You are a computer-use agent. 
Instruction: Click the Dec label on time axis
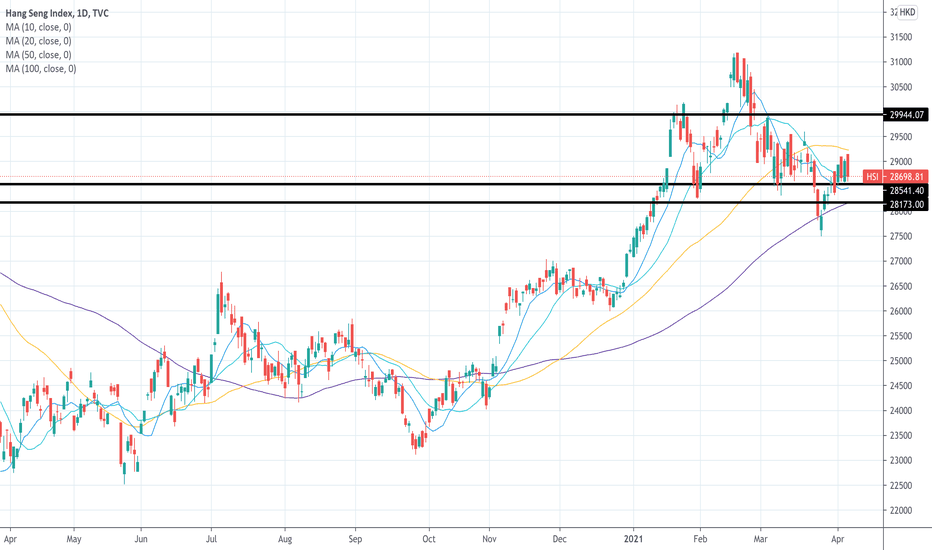tap(559, 539)
